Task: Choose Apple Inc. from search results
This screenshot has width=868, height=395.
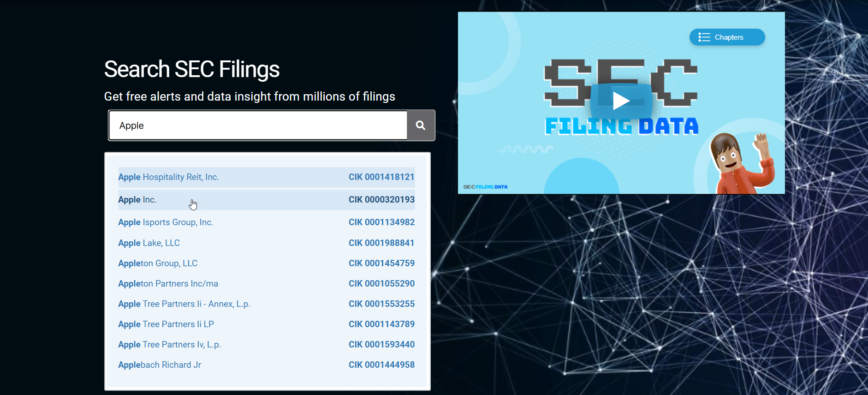Action: [137, 200]
